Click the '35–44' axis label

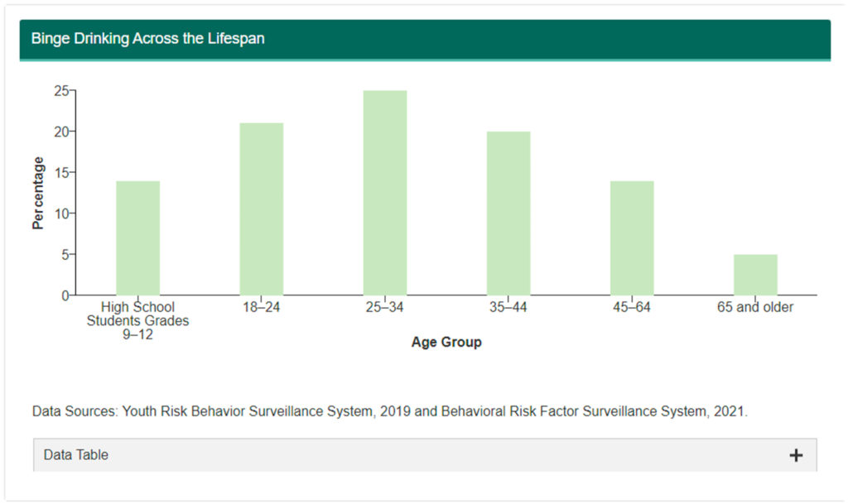coord(508,307)
